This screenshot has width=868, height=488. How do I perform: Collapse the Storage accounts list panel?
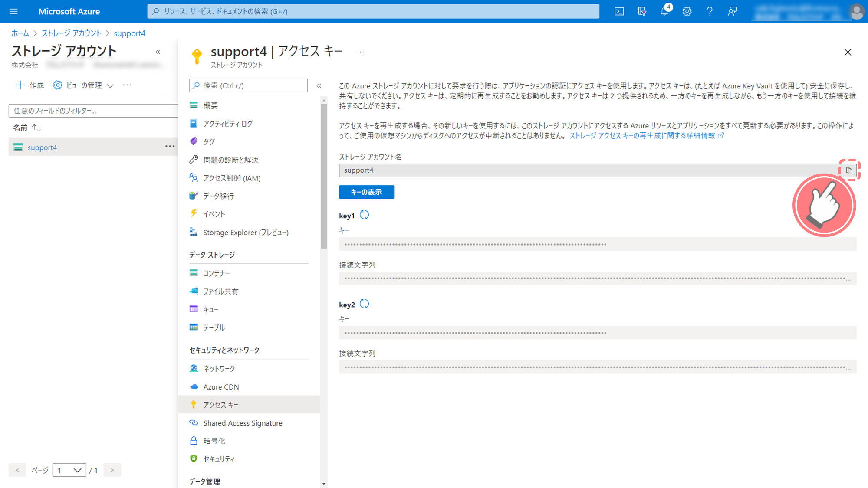[x=158, y=52]
